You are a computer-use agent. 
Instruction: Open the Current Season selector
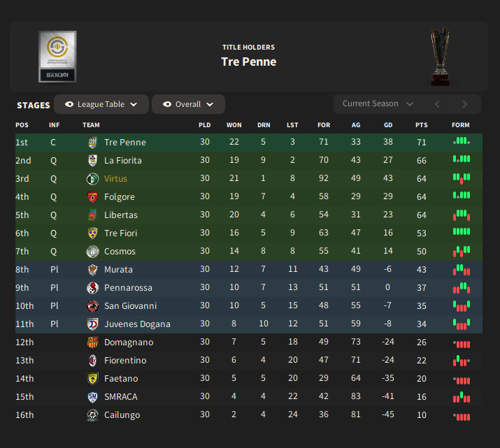coord(378,104)
